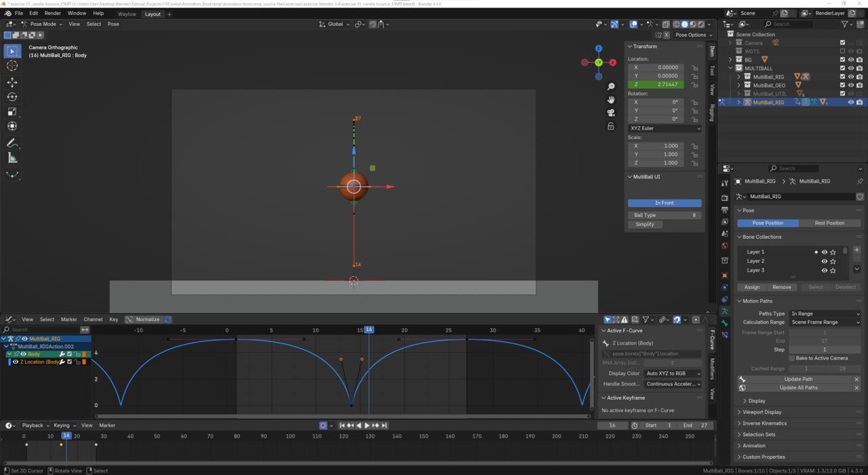Hide the MultiBall_GEO object in outliner
The height and width of the screenshot is (475, 868).
point(851,85)
